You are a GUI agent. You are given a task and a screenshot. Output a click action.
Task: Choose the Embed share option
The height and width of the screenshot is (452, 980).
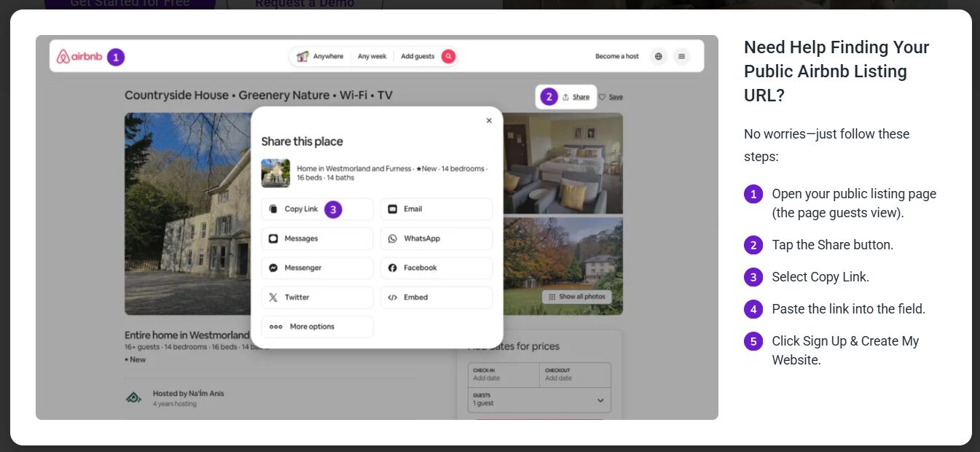[x=436, y=297]
